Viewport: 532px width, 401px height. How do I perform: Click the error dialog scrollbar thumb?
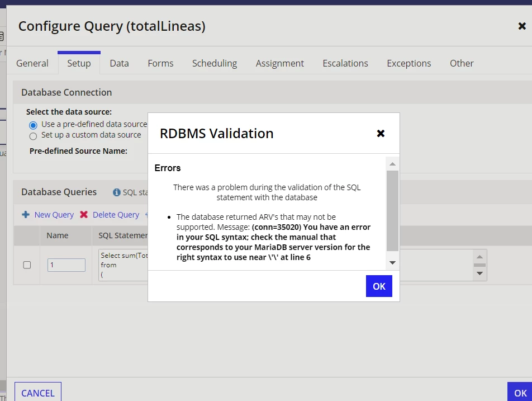392,211
